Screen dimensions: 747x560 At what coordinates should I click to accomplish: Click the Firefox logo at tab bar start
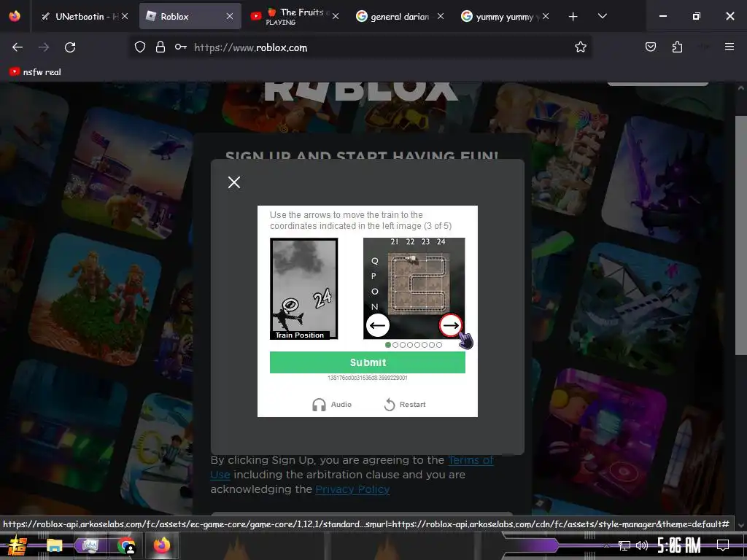click(15, 16)
